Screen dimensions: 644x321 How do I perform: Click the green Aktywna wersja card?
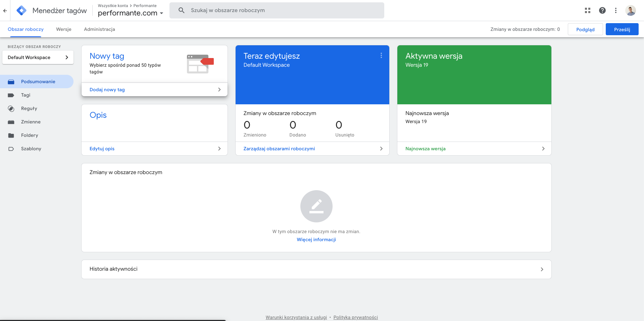[x=474, y=75]
